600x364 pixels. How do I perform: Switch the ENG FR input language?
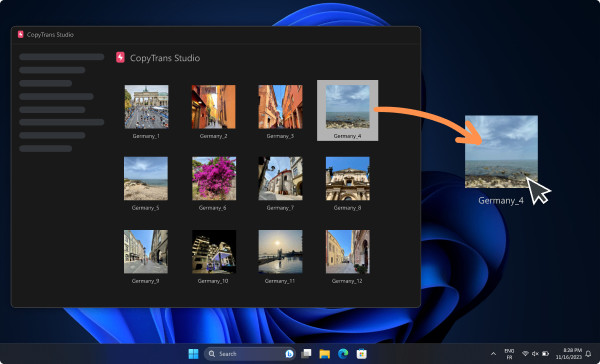(509, 354)
